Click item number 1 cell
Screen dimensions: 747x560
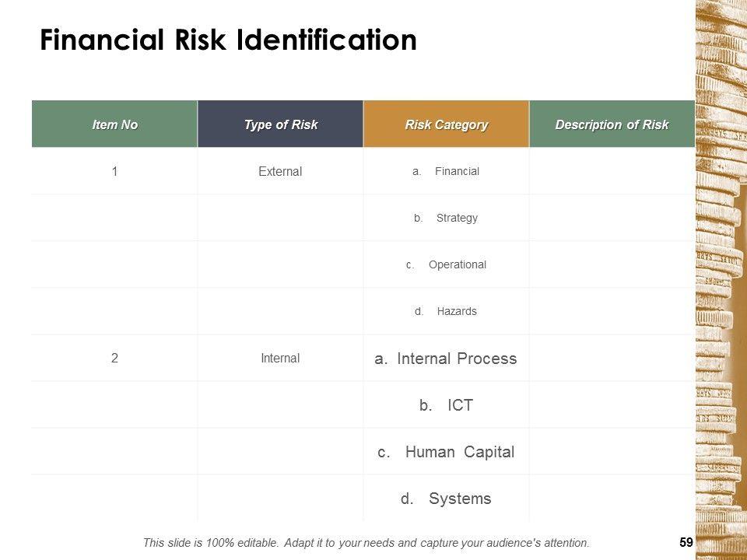114,171
